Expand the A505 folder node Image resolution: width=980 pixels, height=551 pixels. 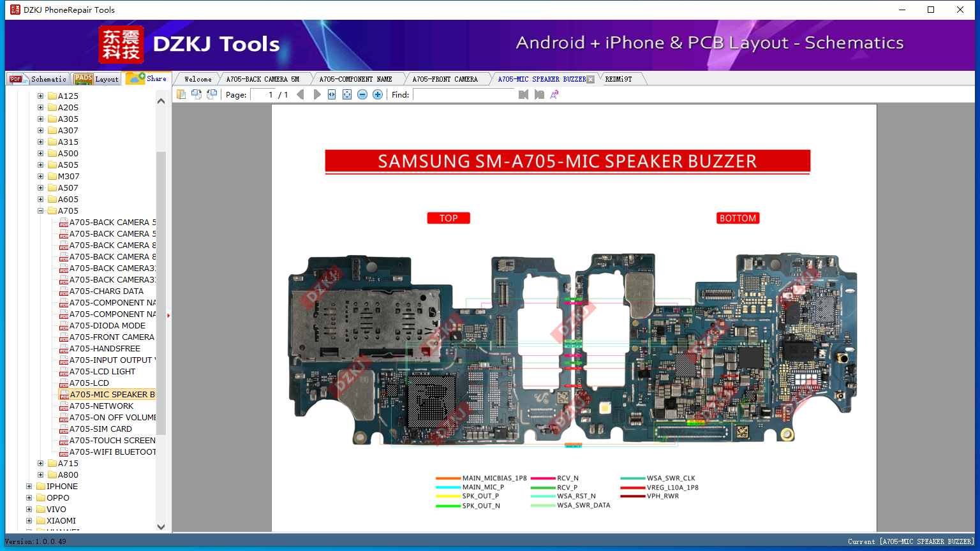pos(41,165)
